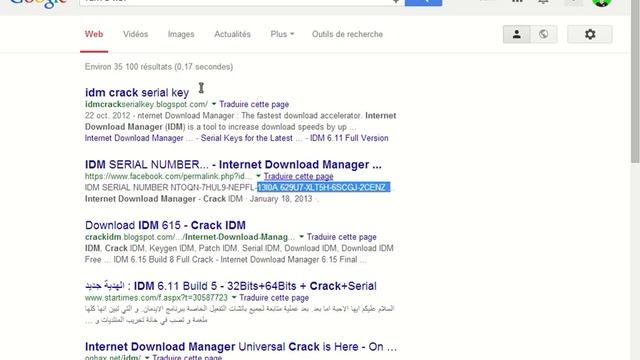
Task: Expand arrow next to startimes.com URL
Action: (x=234, y=298)
